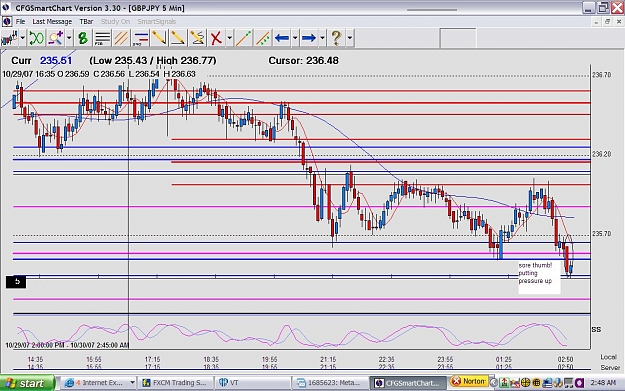Select the pencil horizontal line tool
The image size is (625, 391).
tap(178, 38)
